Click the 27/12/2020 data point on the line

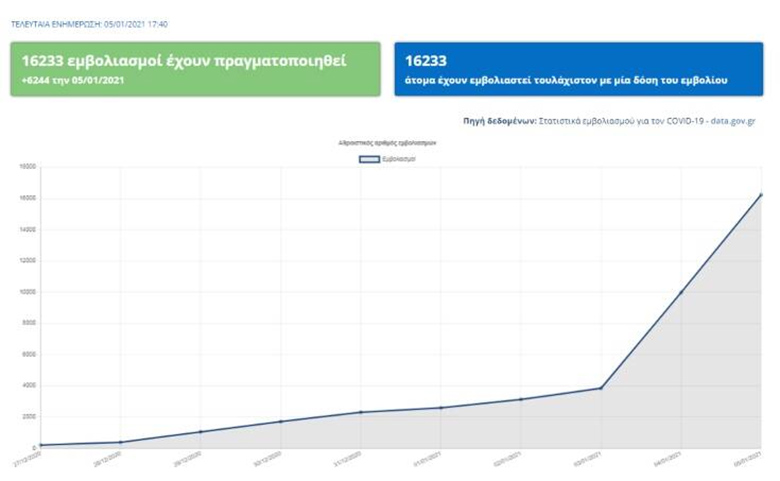(40, 445)
